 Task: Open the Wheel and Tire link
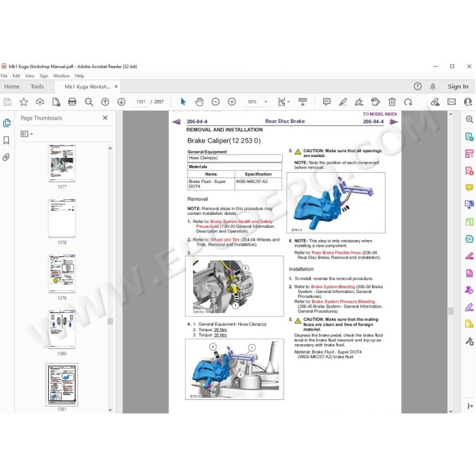pyautogui.click(x=225, y=239)
